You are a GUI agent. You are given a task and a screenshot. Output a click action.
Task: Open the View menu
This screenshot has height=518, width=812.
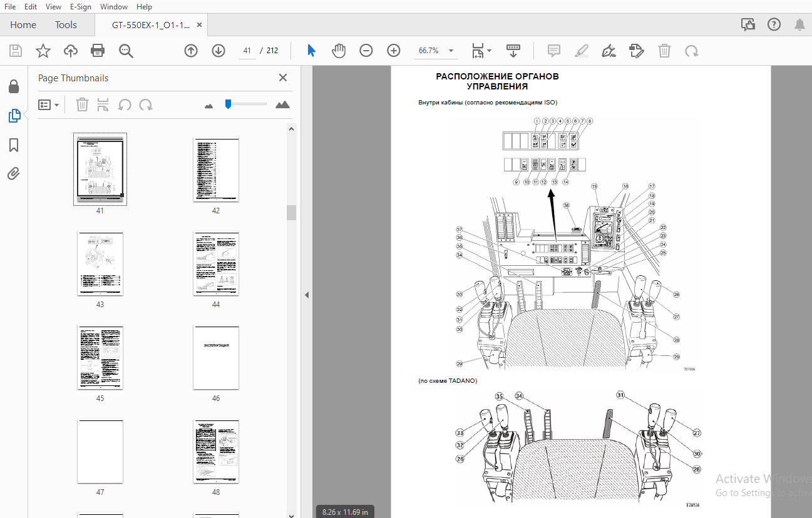point(53,7)
